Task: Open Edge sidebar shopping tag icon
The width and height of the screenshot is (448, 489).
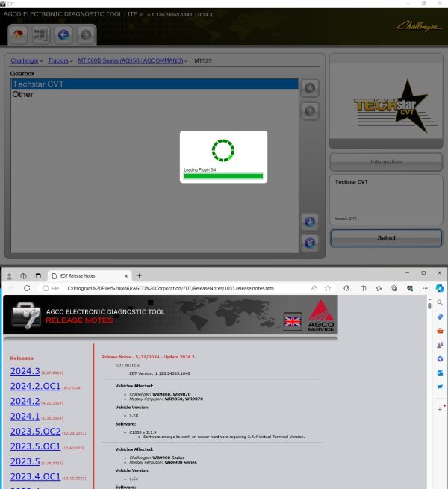Action: [x=440, y=317]
